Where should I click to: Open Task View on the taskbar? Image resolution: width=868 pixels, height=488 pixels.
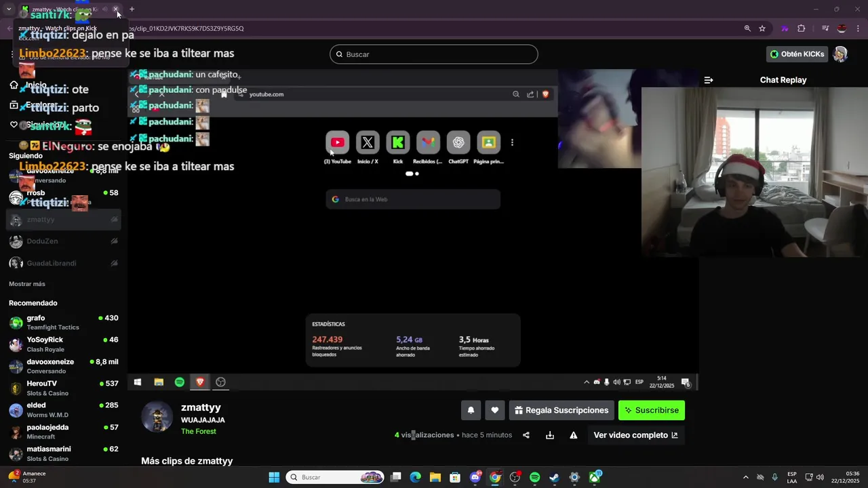(396, 477)
